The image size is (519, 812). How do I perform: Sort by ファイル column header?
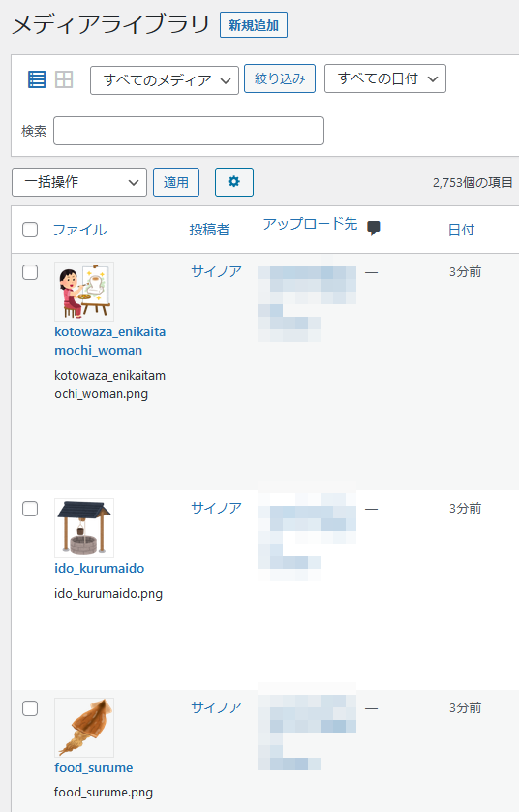(79, 230)
